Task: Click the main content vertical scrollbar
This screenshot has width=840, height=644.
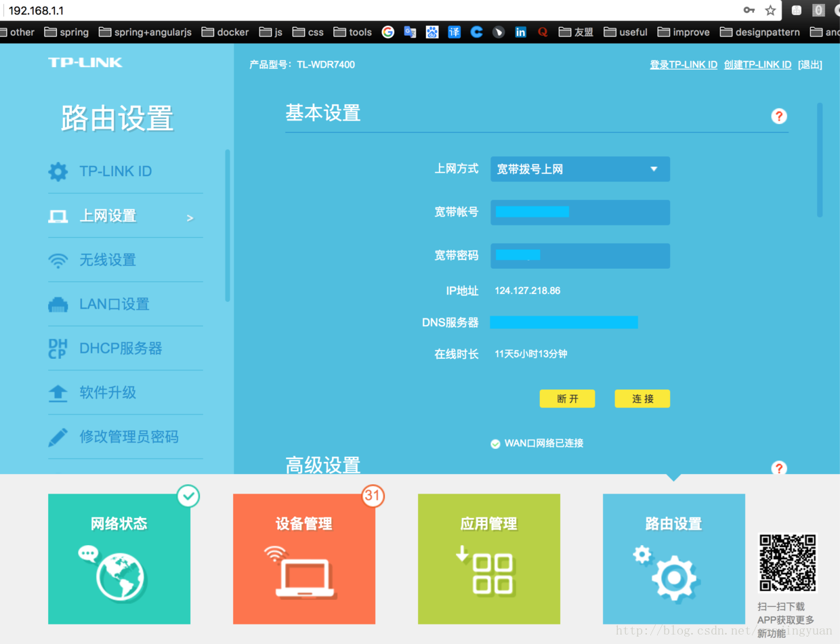Action: pyautogui.click(x=820, y=160)
